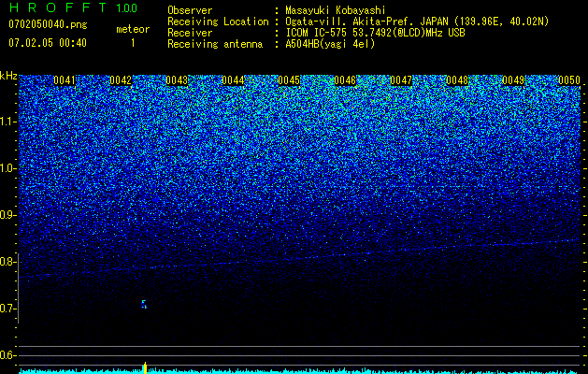Click the 0043 time marker
This screenshot has width=588, height=374.
click(x=177, y=80)
